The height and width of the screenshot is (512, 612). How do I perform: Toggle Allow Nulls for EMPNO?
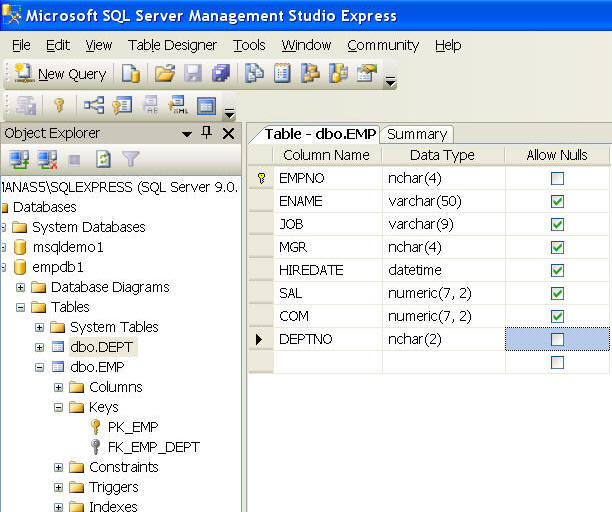pyautogui.click(x=557, y=178)
